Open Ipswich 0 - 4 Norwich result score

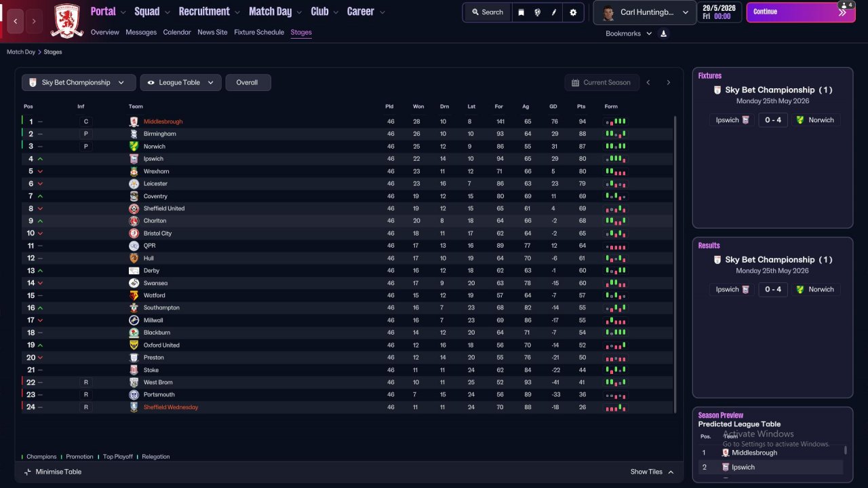(773, 289)
